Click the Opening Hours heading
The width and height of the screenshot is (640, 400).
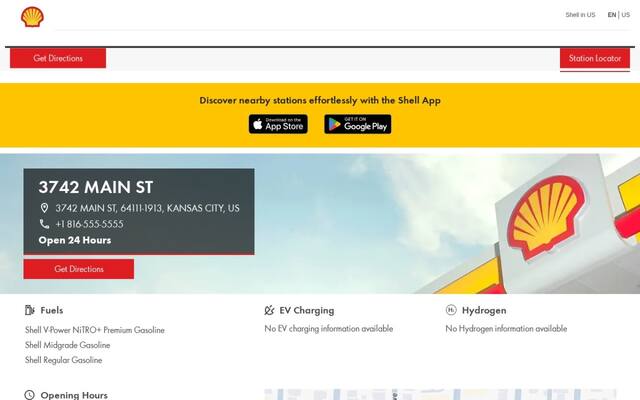[x=74, y=395]
